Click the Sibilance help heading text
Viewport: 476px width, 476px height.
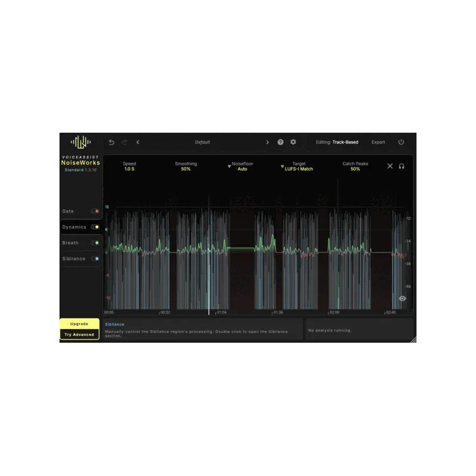click(114, 324)
